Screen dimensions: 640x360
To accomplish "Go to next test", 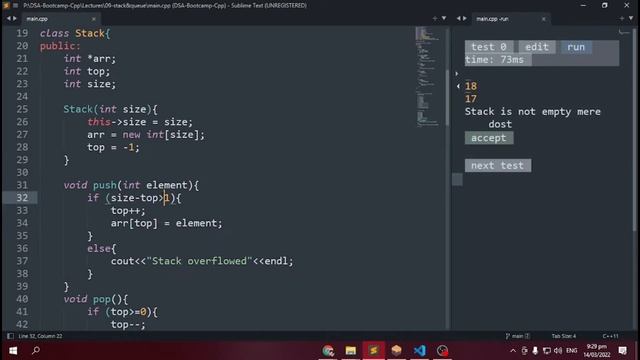I will [x=498, y=165].
